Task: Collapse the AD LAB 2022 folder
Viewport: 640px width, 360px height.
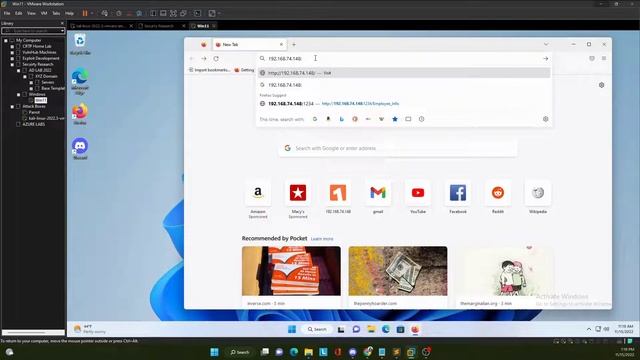Action: click(x=19, y=70)
